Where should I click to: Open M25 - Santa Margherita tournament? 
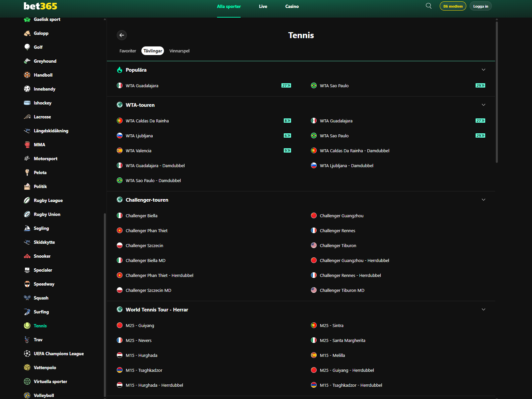click(342, 340)
